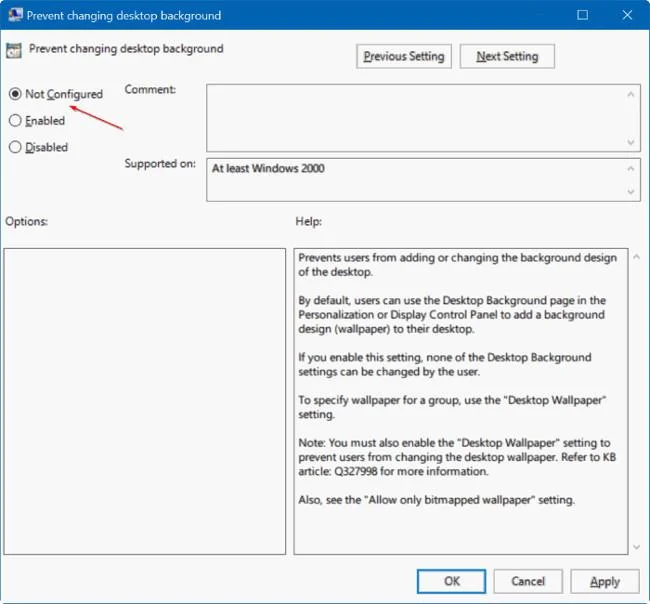Viewport: 650px width, 604px height.
Task: Click paragraph 'If you enable this setting'
Action: [444, 364]
